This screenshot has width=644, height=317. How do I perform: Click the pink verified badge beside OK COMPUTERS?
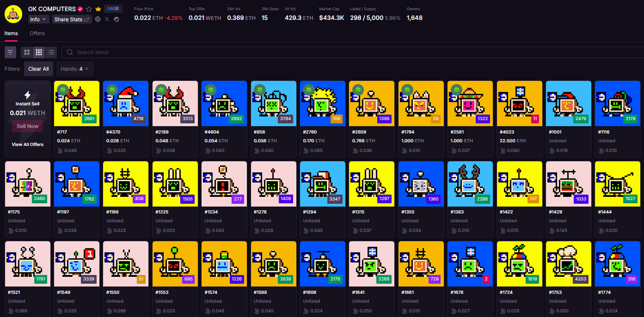click(x=80, y=9)
